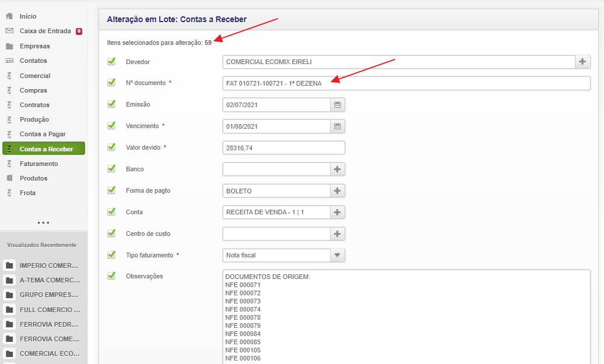The image size is (604, 364).
Task: Toggle the Observações checkbox
Action: (111, 275)
